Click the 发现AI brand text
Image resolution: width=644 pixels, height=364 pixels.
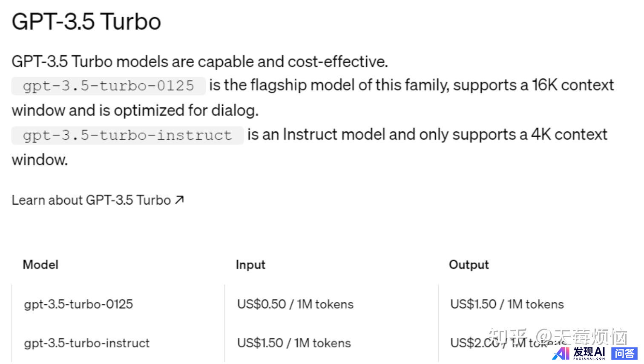[x=589, y=352]
